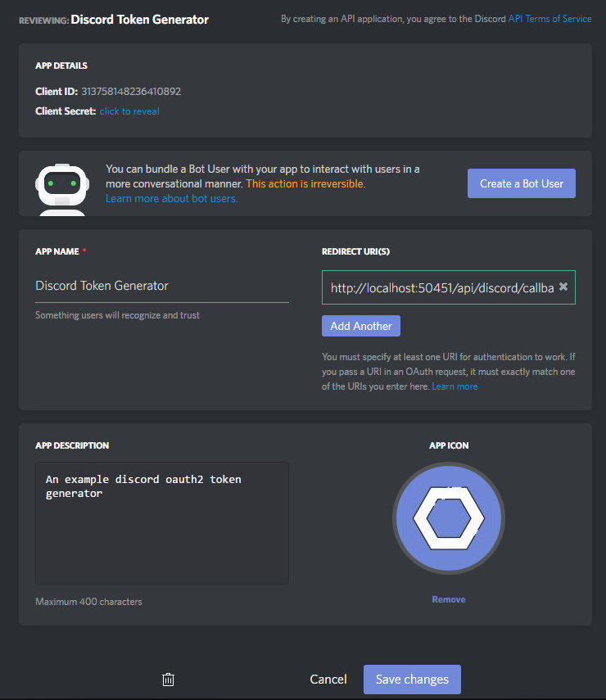Remove the current app icon

tap(448, 598)
